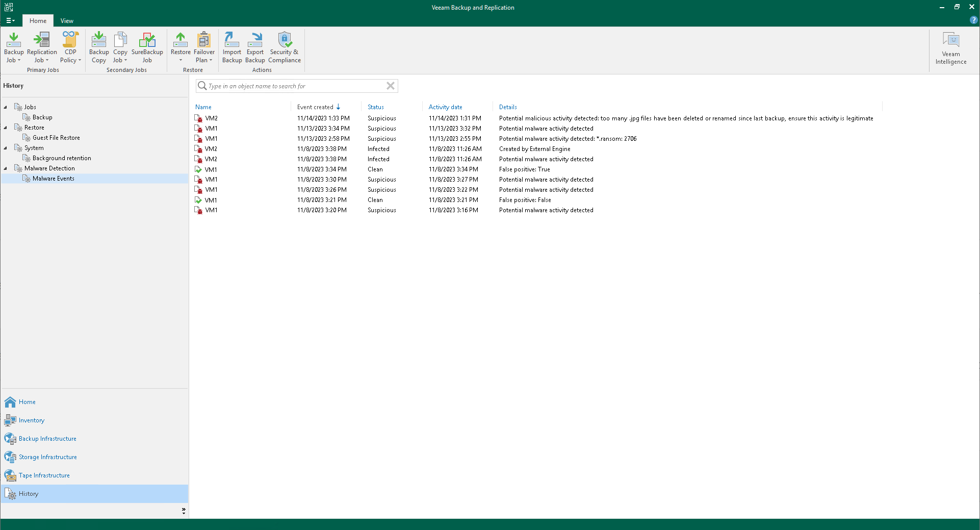Sort by the Name column header
Image resolution: width=980 pixels, height=530 pixels.
point(203,107)
